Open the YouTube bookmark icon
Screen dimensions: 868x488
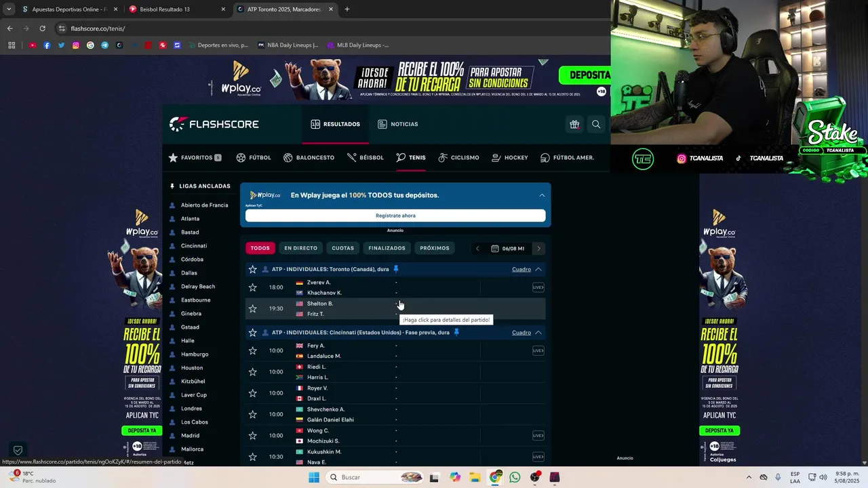click(32, 45)
